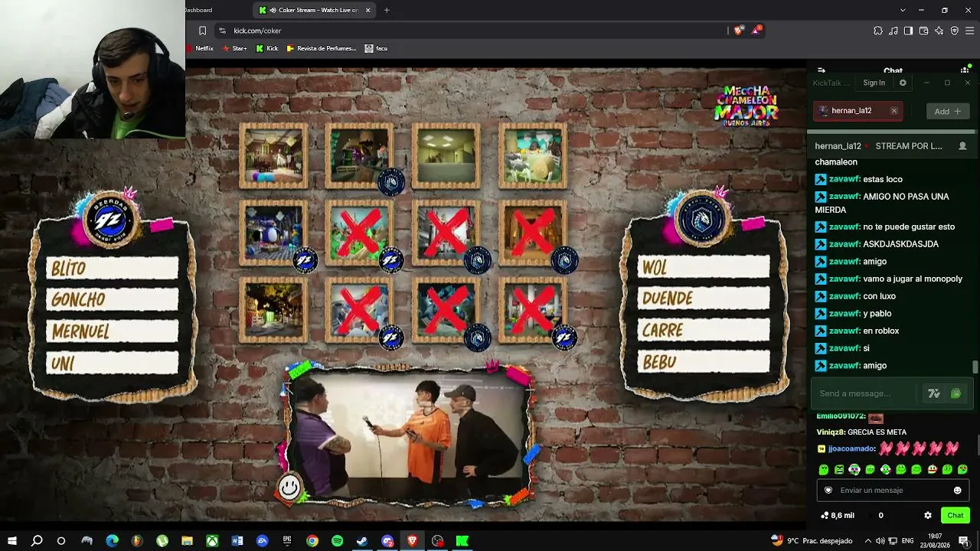
Task: Click chat message "ASKDJASKDASJDA"
Action: [x=900, y=244]
